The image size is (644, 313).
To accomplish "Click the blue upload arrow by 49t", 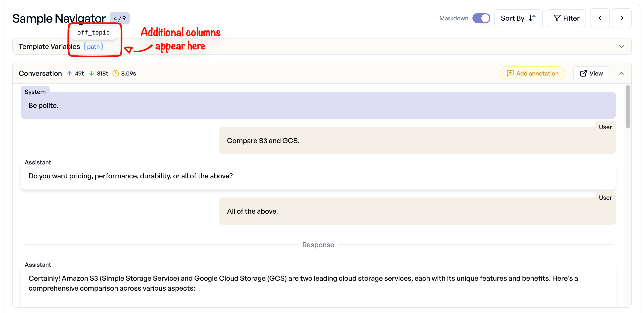I will (69, 74).
